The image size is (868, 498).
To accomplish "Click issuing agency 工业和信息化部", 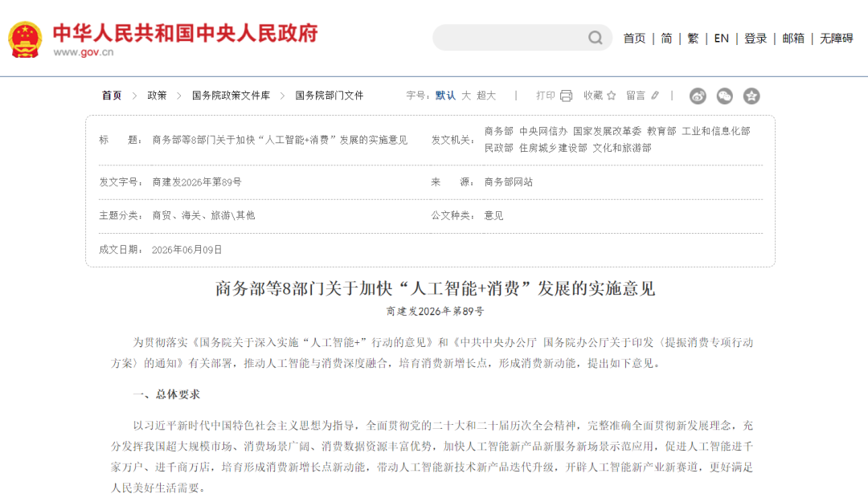I will pyautogui.click(x=716, y=131).
